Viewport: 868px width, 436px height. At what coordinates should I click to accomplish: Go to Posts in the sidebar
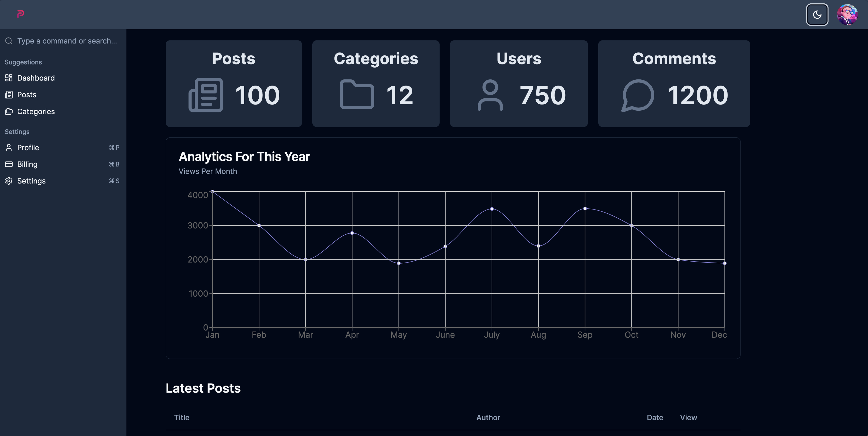coord(27,95)
